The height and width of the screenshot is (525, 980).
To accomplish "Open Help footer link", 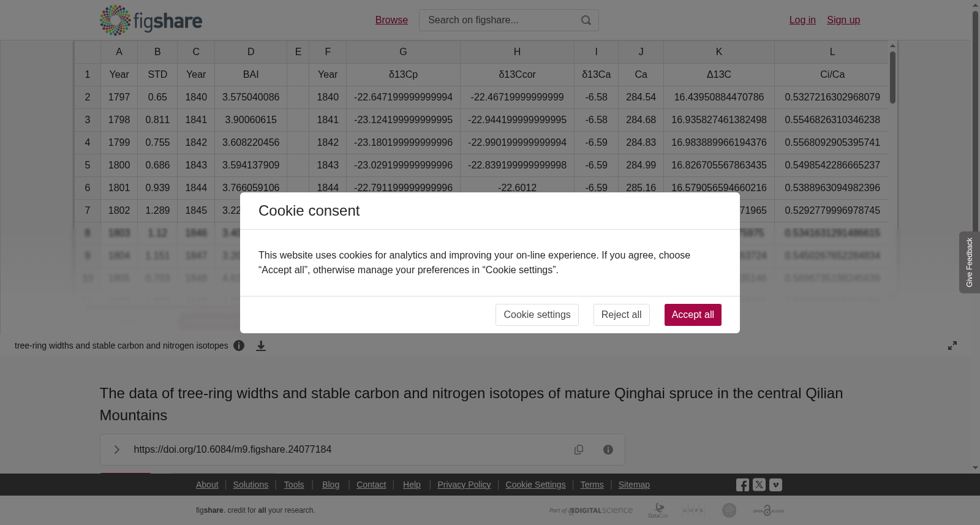I will (412, 485).
